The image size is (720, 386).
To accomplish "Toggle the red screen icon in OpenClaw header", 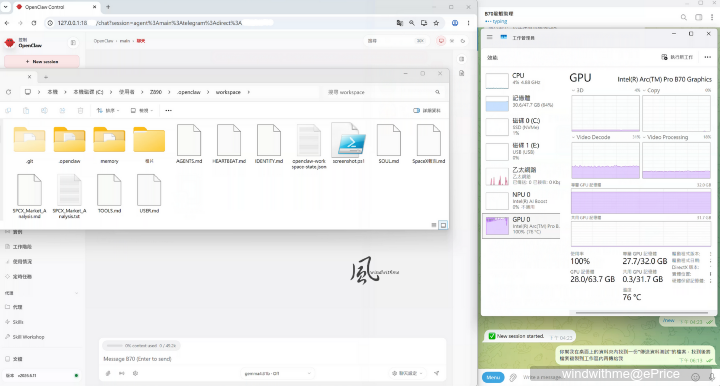I will [441, 41].
